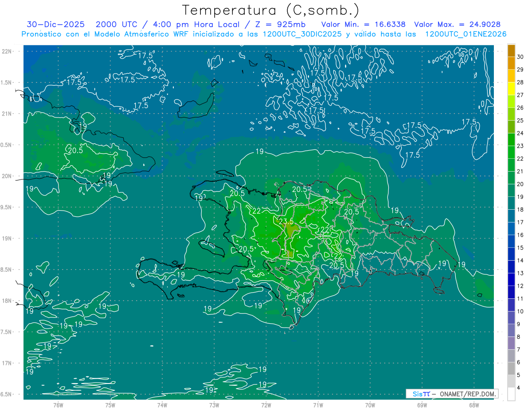Click the 72W longitude axis label

pyautogui.click(x=266, y=405)
